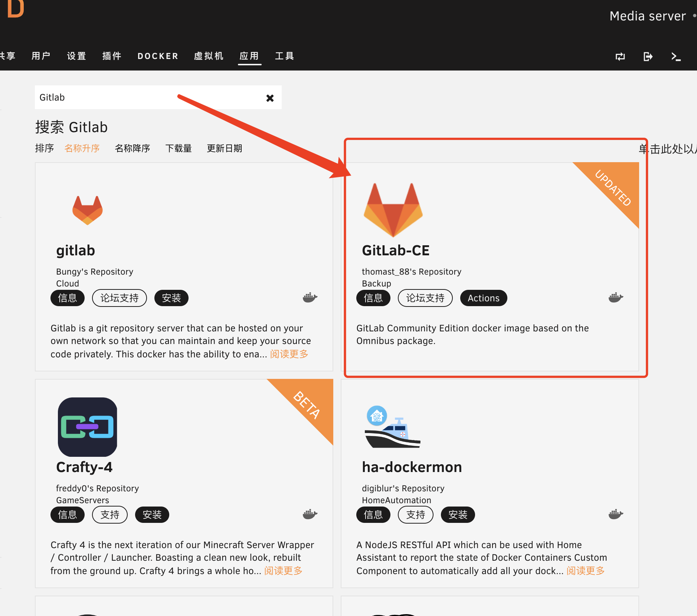Click 论坛支持 on gitlab card

click(x=120, y=298)
